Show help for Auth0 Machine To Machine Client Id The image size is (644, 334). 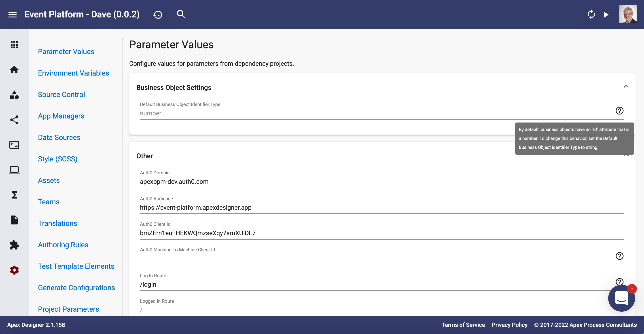(619, 256)
